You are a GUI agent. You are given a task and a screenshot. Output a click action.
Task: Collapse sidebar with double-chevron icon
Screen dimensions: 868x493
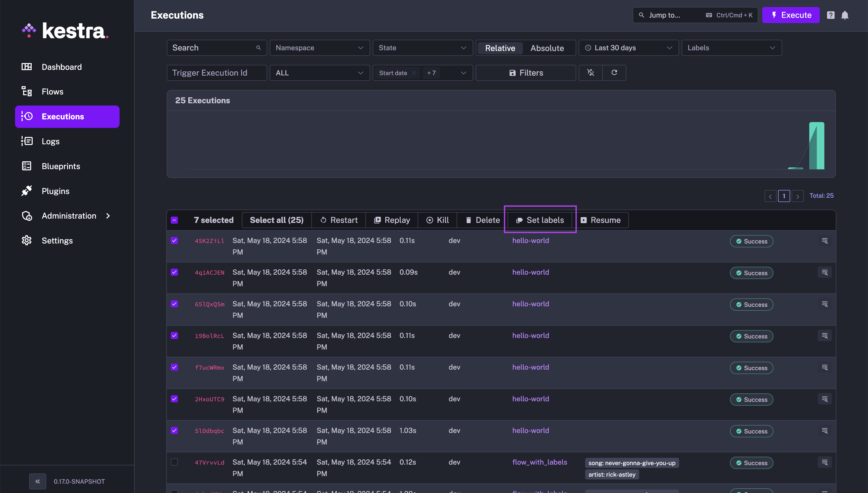point(38,481)
